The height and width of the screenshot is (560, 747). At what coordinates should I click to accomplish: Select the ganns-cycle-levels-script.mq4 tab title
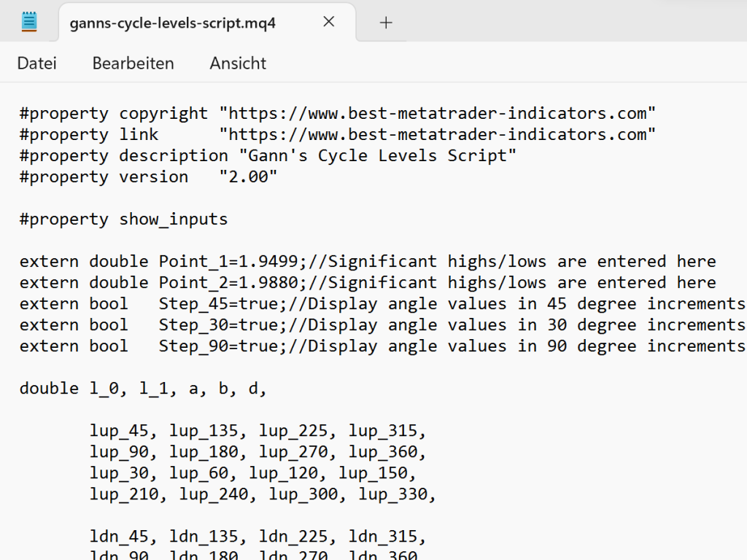172,23
